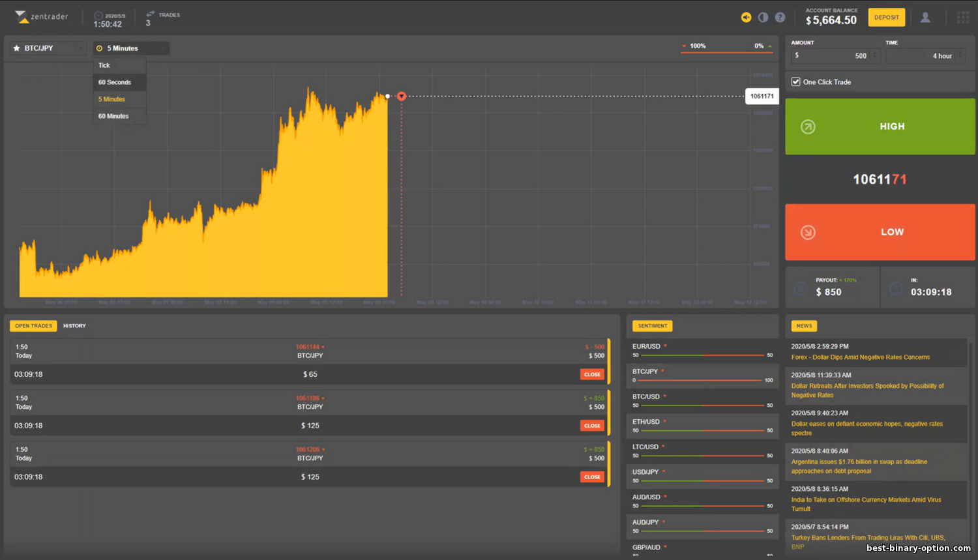
Task: Close the trade opened at 1061198
Action: [x=592, y=426]
